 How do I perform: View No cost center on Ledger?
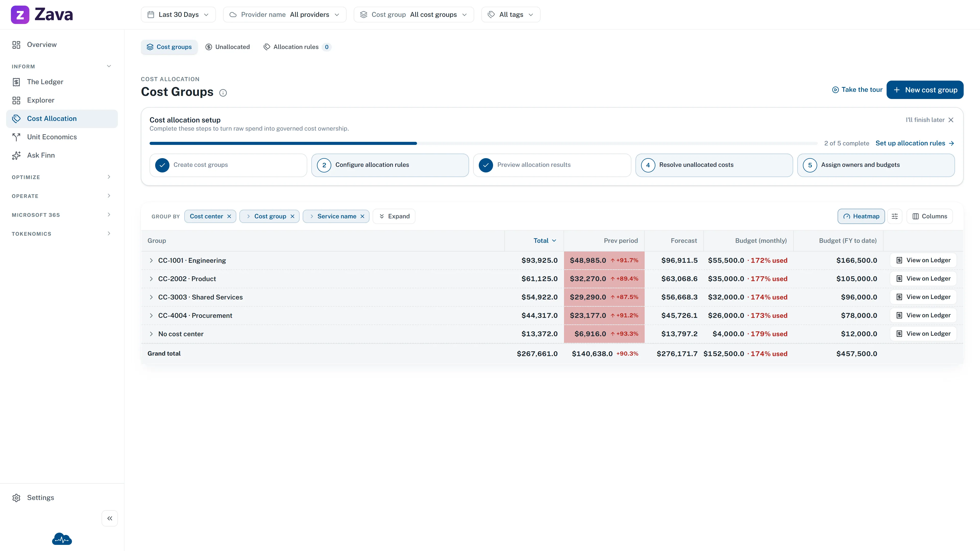tap(923, 334)
